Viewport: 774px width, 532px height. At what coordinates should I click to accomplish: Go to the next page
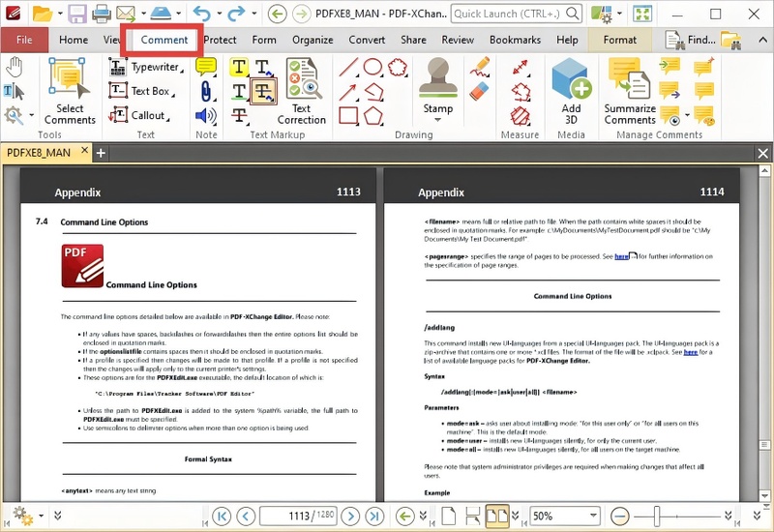click(350, 517)
